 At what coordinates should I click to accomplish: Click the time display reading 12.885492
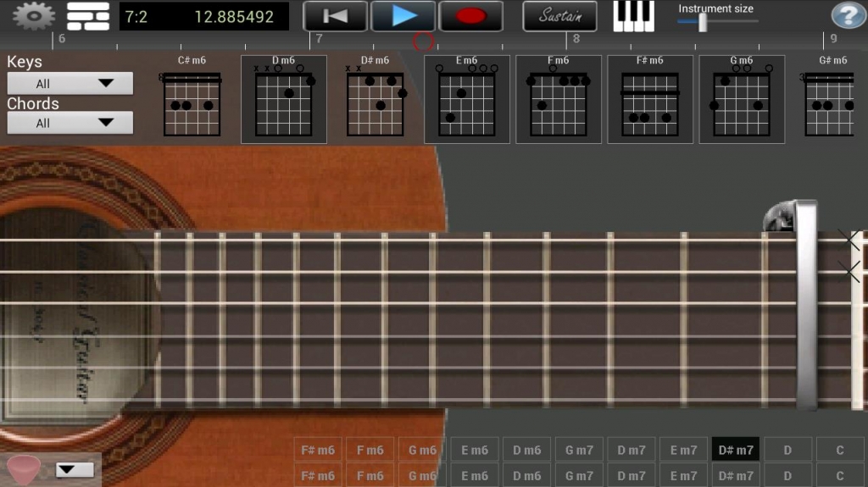tap(234, 17)
